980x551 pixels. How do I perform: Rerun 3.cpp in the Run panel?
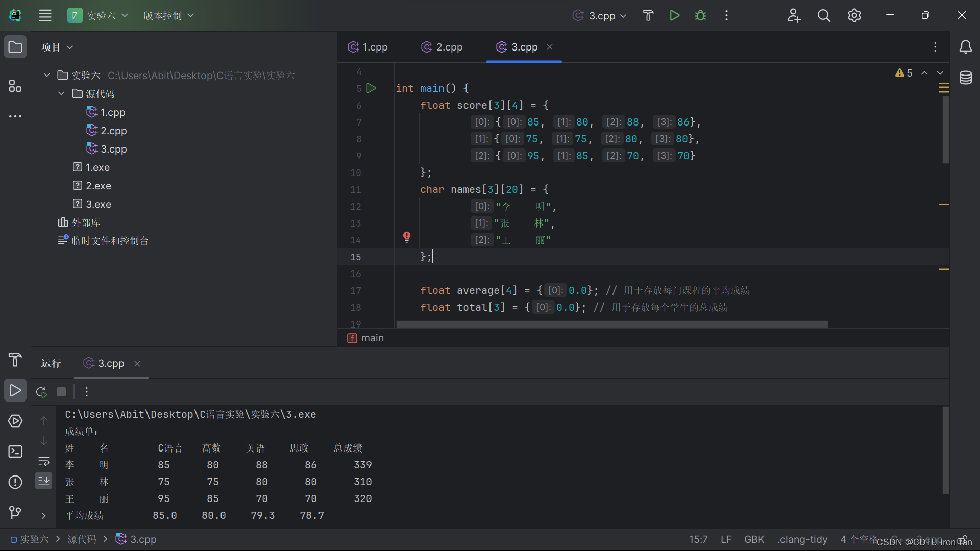click(41, 392)
